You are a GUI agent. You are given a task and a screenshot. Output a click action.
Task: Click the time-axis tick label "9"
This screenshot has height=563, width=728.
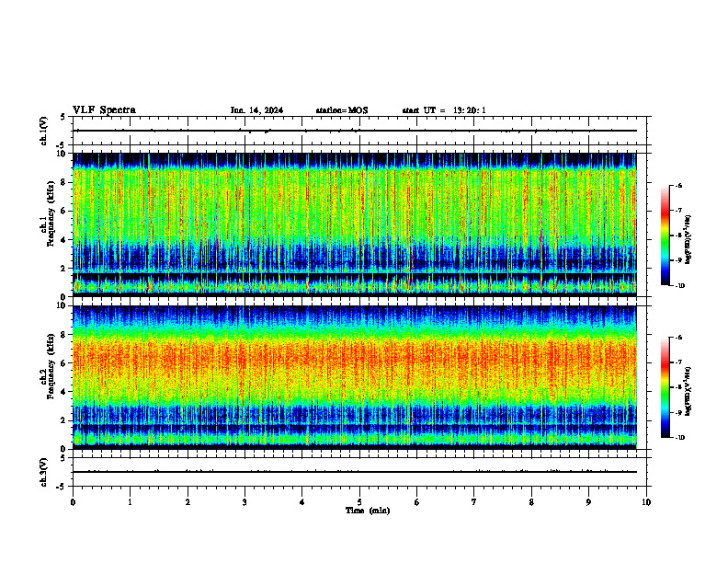pyautogui.click(x=588, y=502)
